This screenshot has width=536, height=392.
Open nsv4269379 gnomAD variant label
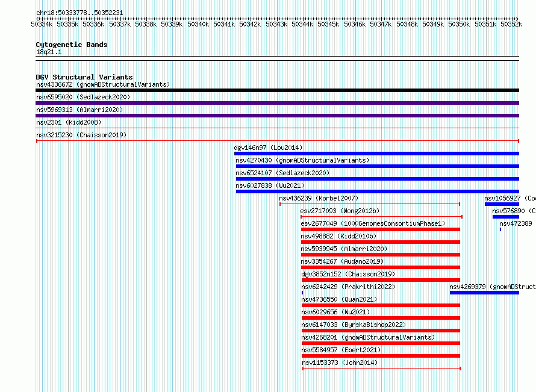tap(493, 287)
